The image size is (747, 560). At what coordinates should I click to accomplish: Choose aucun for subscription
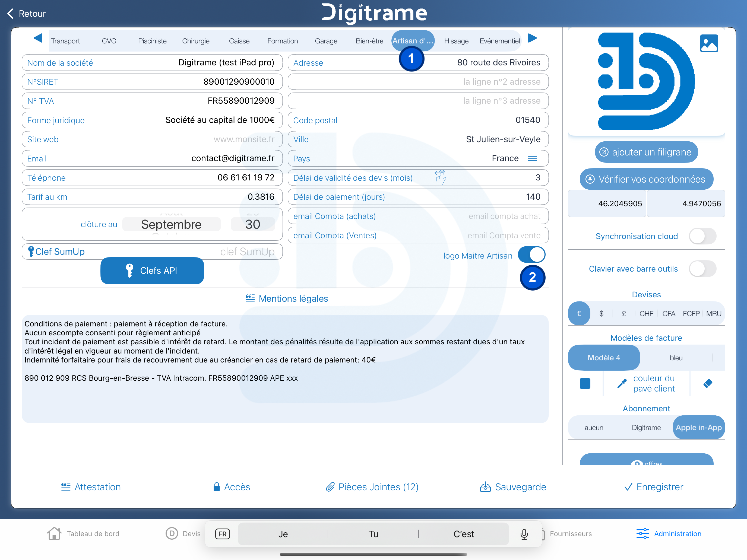coord(594,427)
